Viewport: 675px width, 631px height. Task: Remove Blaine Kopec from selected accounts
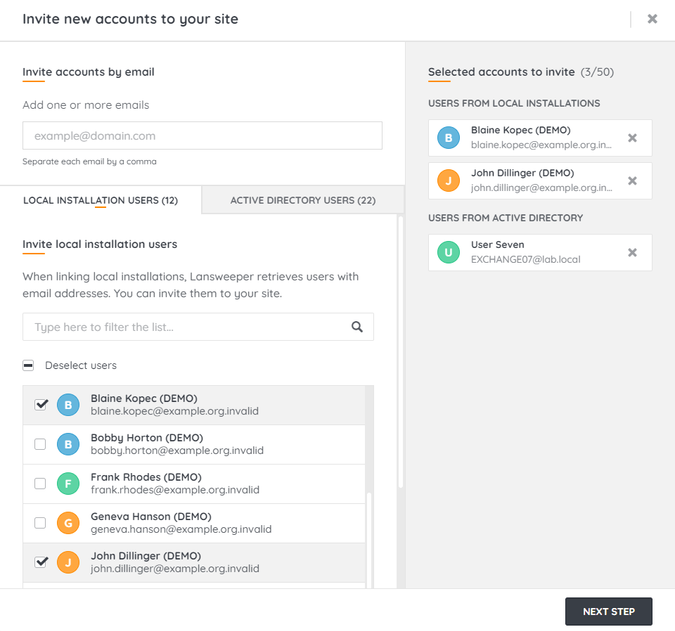632,138
